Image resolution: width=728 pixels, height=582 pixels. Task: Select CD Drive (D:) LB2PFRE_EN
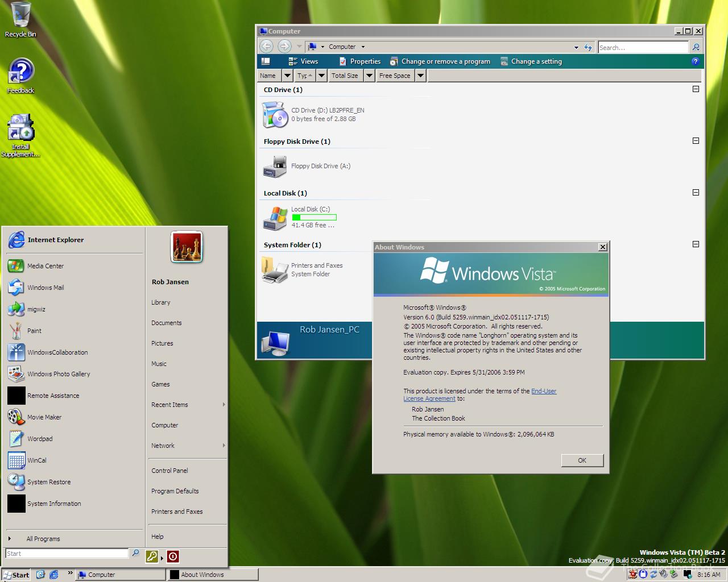[313, 114]
